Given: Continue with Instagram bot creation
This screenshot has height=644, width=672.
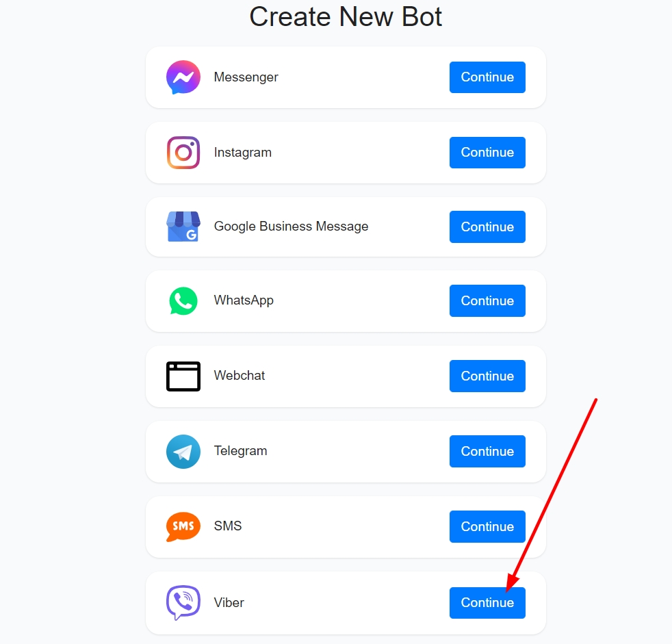Looking at the screenshot, I should coord(487,153).
